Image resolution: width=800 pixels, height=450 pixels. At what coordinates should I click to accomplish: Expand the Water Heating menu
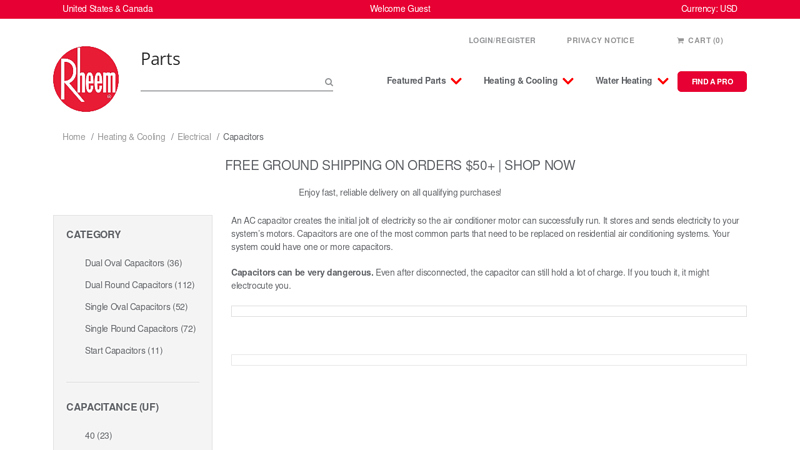coord(631,81)
